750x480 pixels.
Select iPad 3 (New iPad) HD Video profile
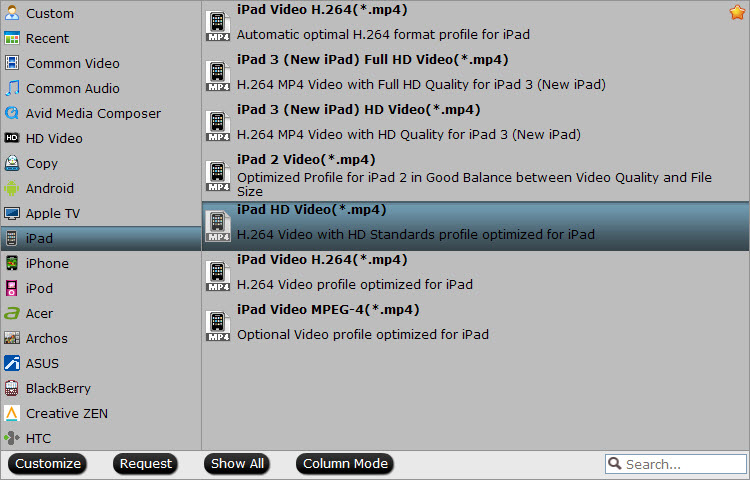click(475, 125)
